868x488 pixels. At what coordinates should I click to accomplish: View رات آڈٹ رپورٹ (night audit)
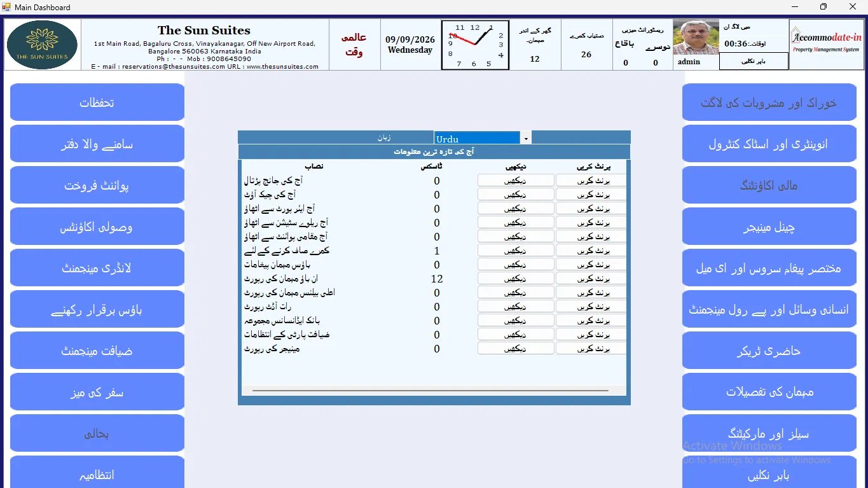(516, 307)
